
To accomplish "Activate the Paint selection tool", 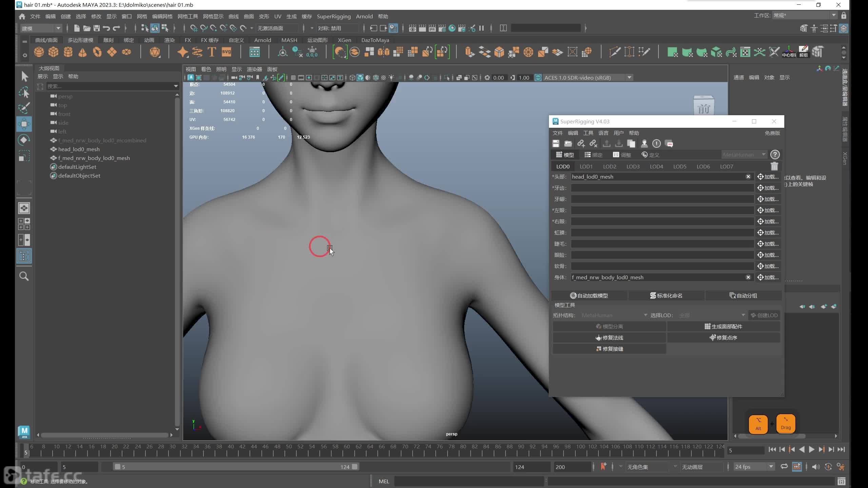I will [x=24, y=108].
